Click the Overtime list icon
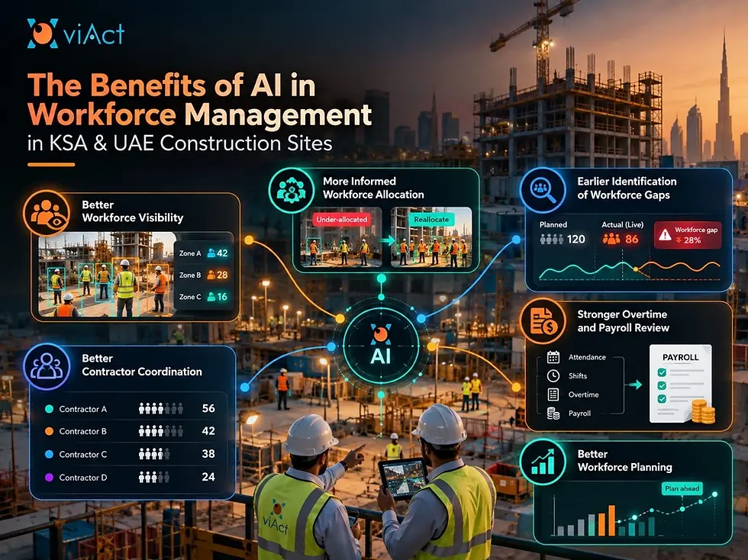 point(553,394)
